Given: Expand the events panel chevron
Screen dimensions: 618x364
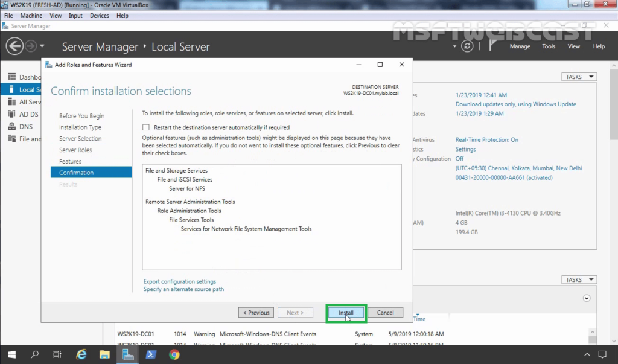Looking at the screenshot, I should tap(587, 298).
